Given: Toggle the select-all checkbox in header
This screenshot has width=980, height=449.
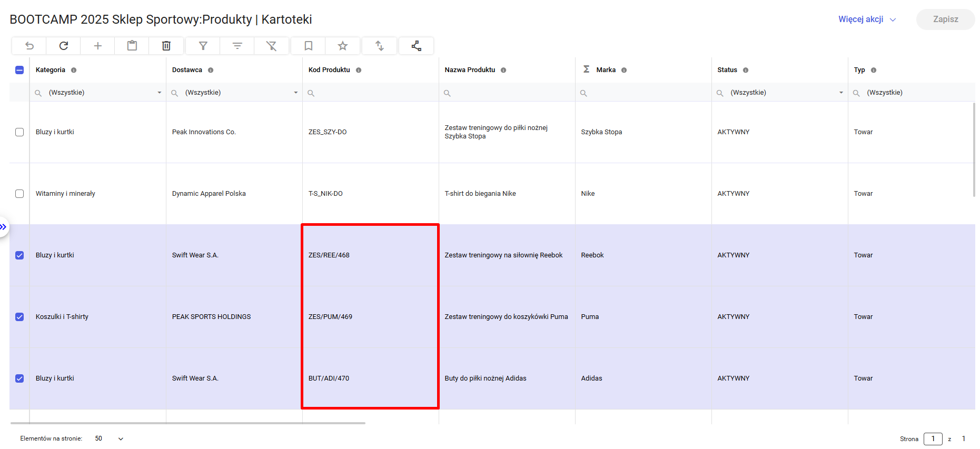Looking at the screenshot, I should click(x=19, y=70).
